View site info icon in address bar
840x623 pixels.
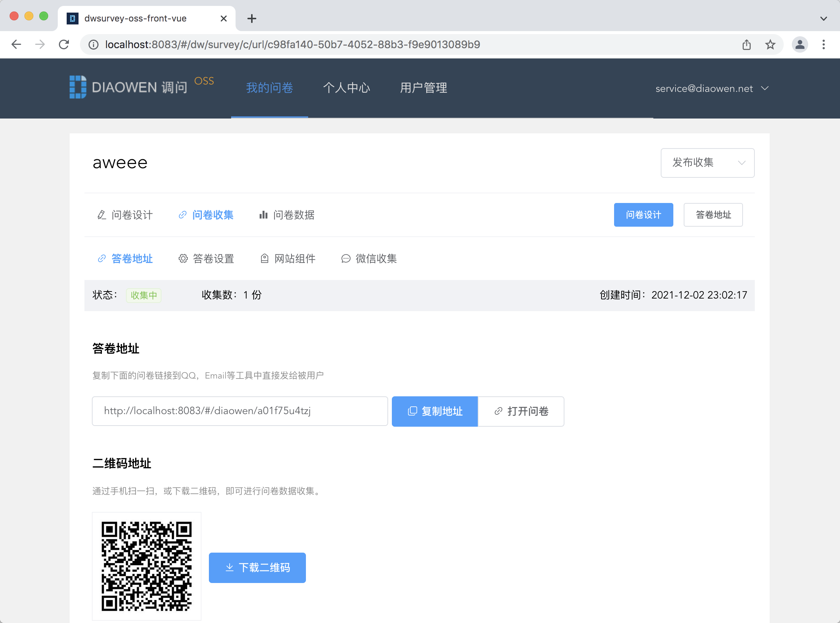pos(93,44)
